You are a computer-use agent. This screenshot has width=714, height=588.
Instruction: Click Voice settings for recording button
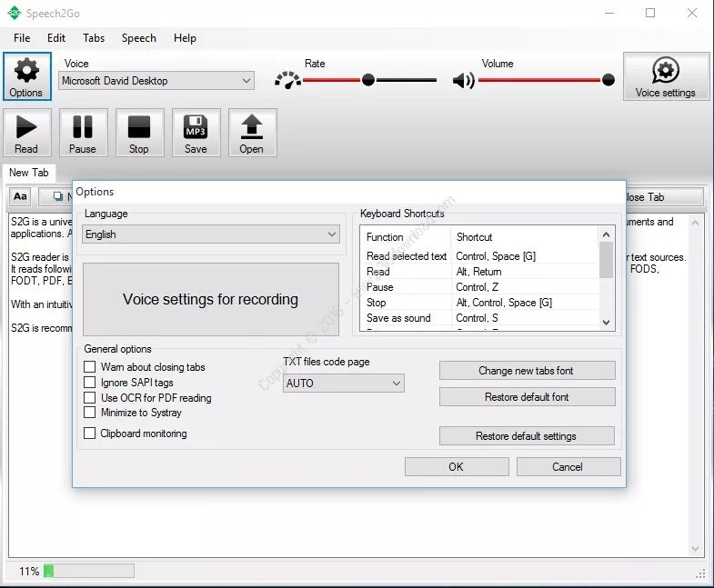click(211, 300)
